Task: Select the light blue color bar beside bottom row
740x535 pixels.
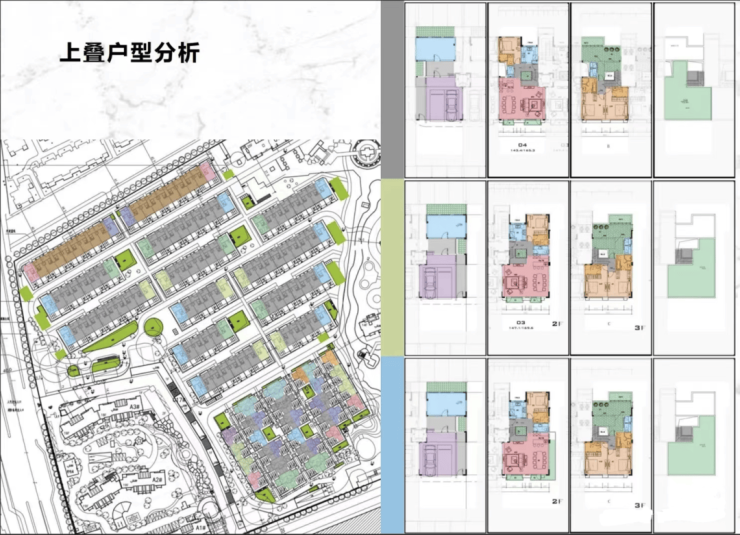Action: pos(393,445)
